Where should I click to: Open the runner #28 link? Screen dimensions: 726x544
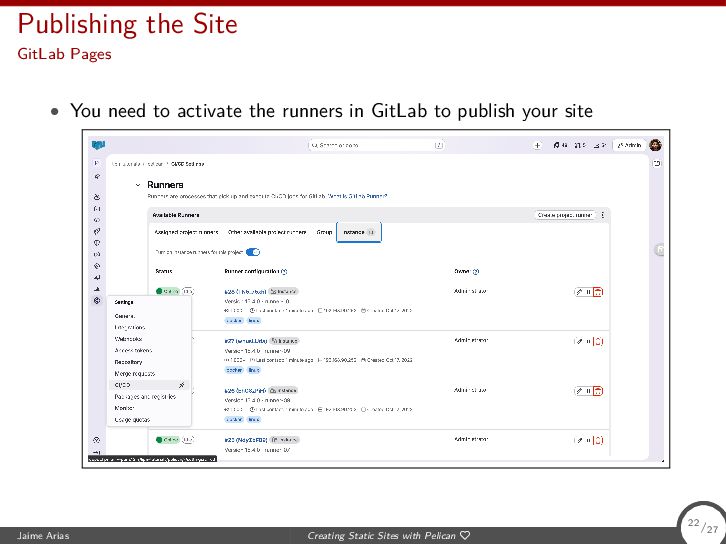pyautogui.click(x=245, y=292)
